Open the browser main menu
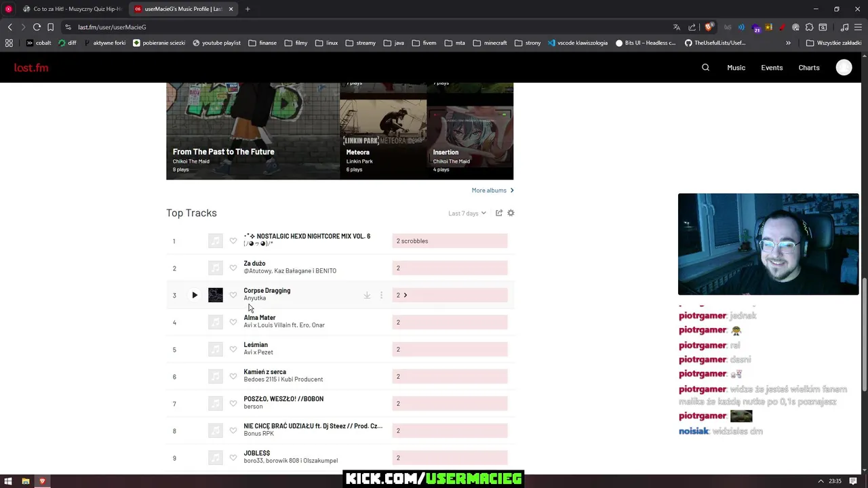868x488 pixels. [858, 27]
